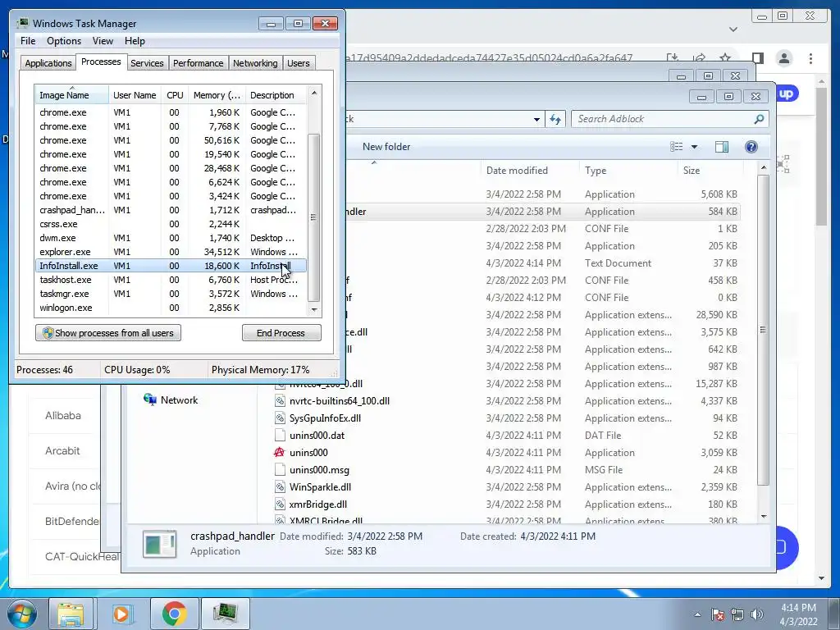Open the Help menu in Task Manager
Viewport: 840px width, 630px height.
135,41
